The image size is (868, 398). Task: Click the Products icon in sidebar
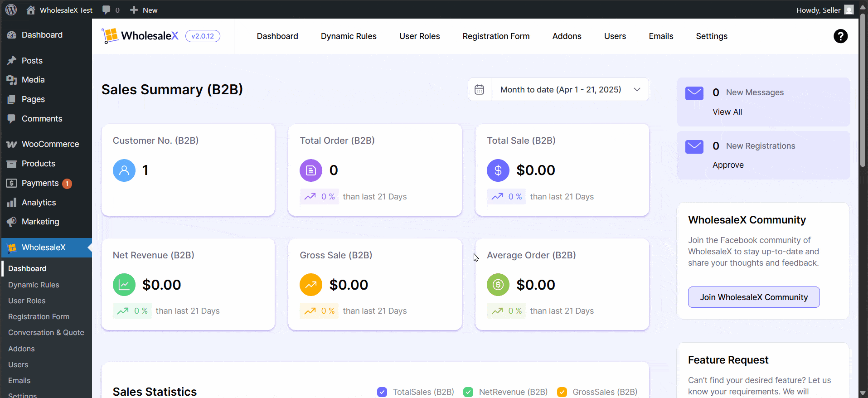click(x=12, y=164)
